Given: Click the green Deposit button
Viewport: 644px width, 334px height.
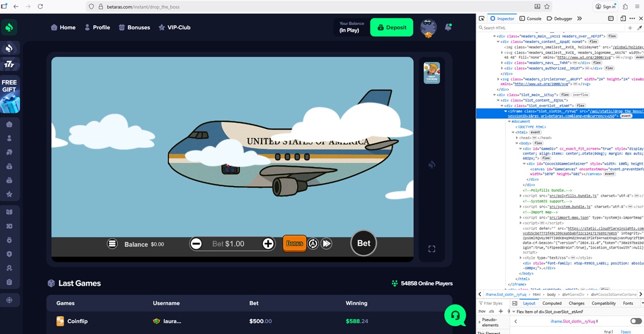Looking at the screenshot, I should pyautogui.click(x=392, y=27).
